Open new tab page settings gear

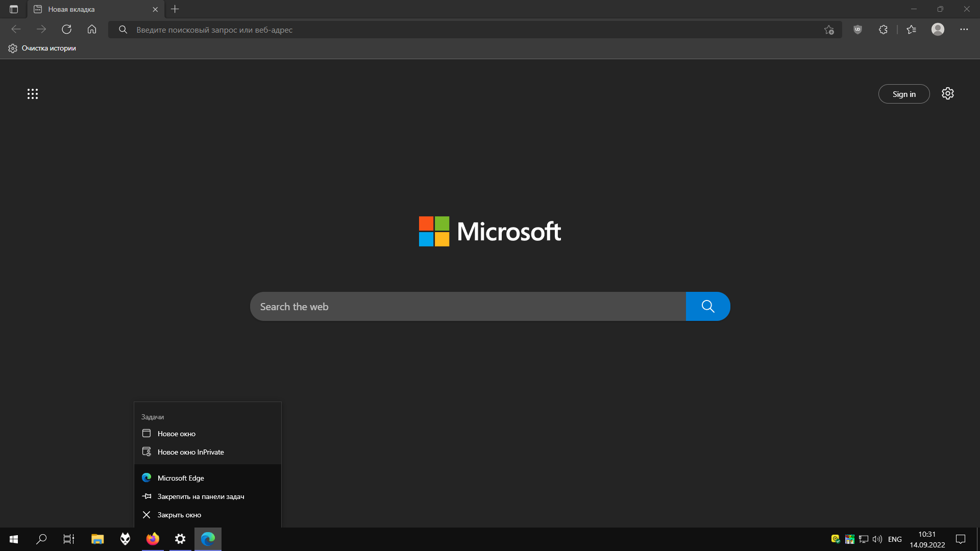coord(948,94)
